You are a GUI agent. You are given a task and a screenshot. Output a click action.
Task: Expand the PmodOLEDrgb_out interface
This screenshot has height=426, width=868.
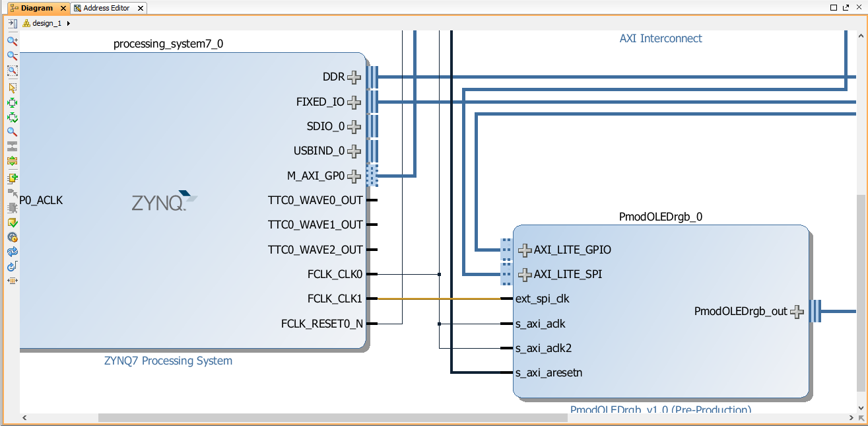click(797, 312)
